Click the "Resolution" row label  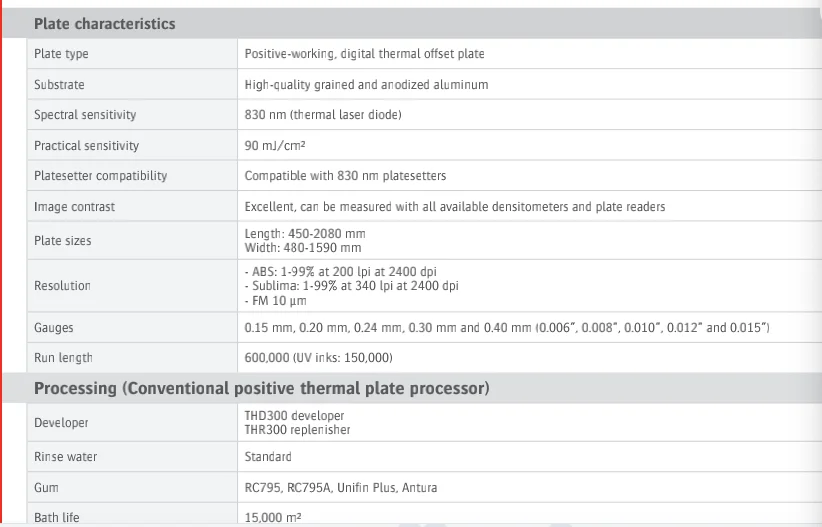(62, 286)
